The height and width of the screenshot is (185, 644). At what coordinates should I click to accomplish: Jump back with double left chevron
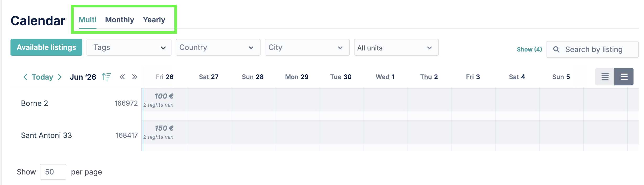point(122,77)
